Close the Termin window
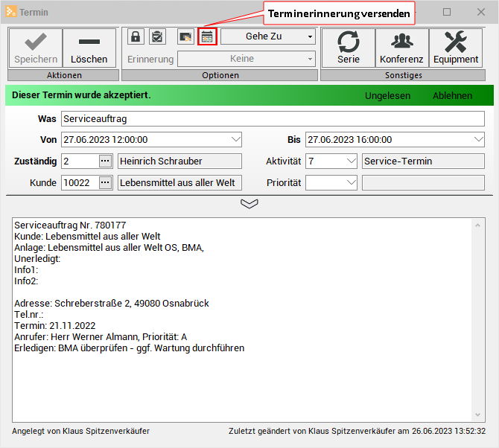The width and height of the screenshot is (499, 448). coord(481,12)
